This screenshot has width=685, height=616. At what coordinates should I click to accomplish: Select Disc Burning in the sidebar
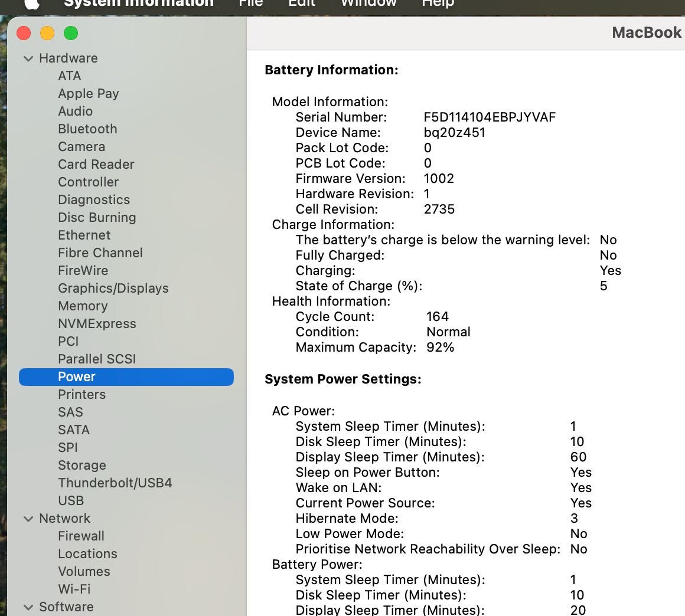point(97,217)
